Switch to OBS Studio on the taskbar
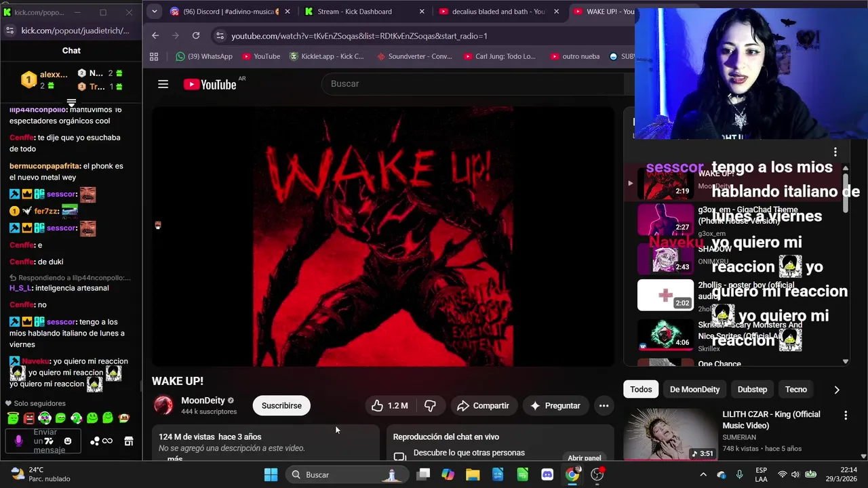The image size is (868, 488). pos(597,474)
